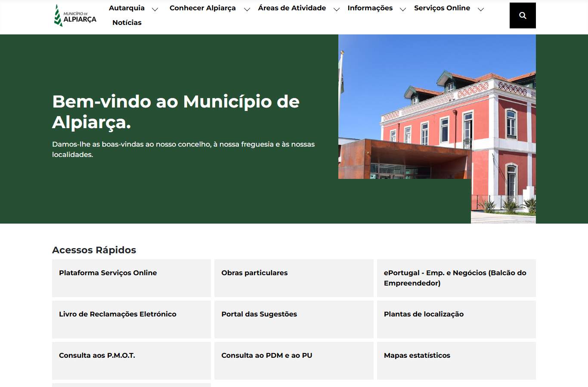Viewport: 588px width, 387px height.
Task: Open Plataforma Serviços Online quick access
Action: coord(131,278)
